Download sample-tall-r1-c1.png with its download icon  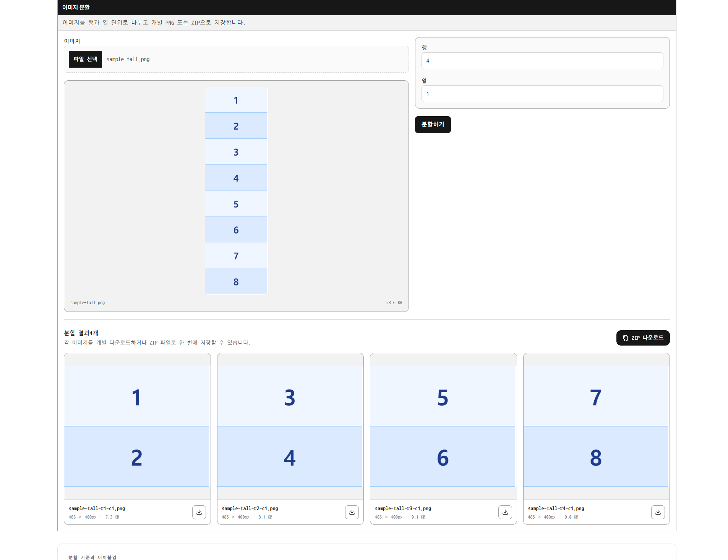199,512
